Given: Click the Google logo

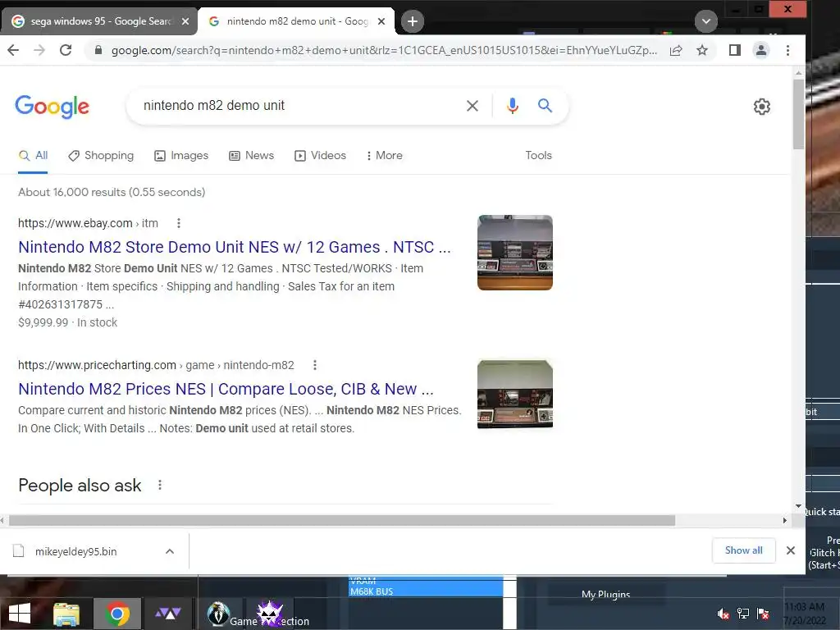Looking at the screenshot, I should [52, 107].
